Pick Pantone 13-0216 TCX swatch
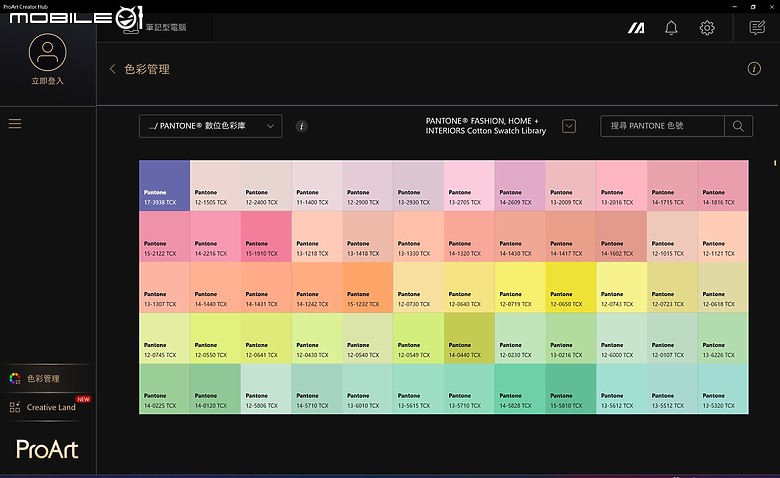This screenshot has height=478, width=780. (x=571, y=338)
